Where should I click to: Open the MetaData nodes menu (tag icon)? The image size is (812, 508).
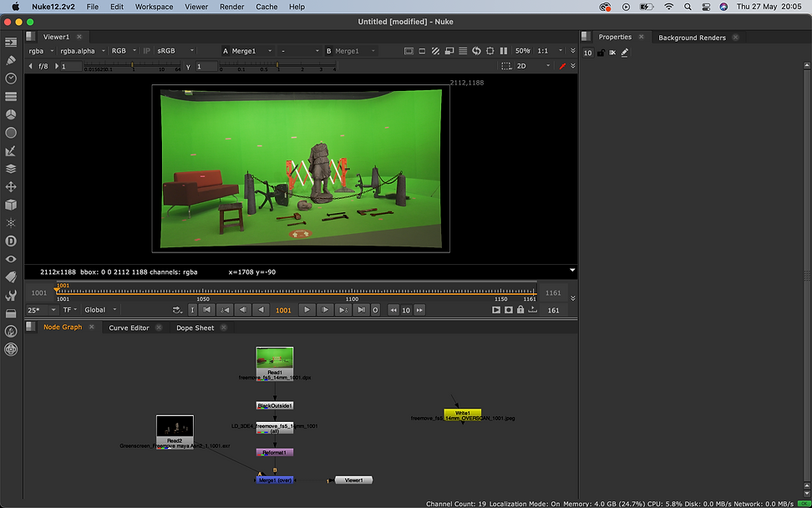10,277
